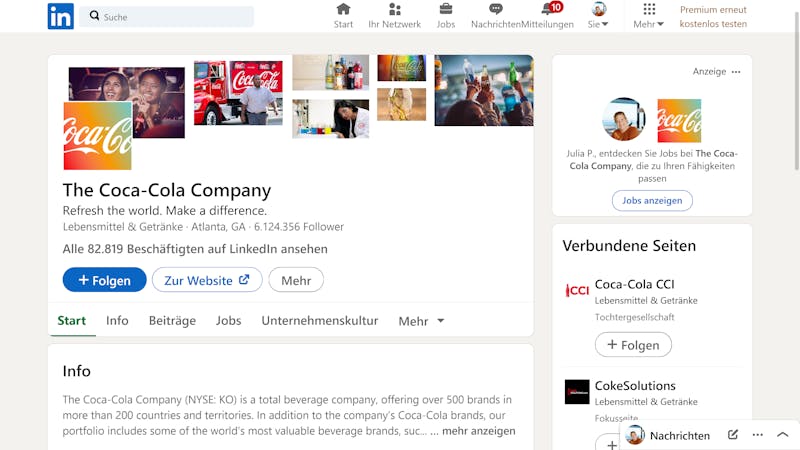Focus the Suche search field

(166, 16)
